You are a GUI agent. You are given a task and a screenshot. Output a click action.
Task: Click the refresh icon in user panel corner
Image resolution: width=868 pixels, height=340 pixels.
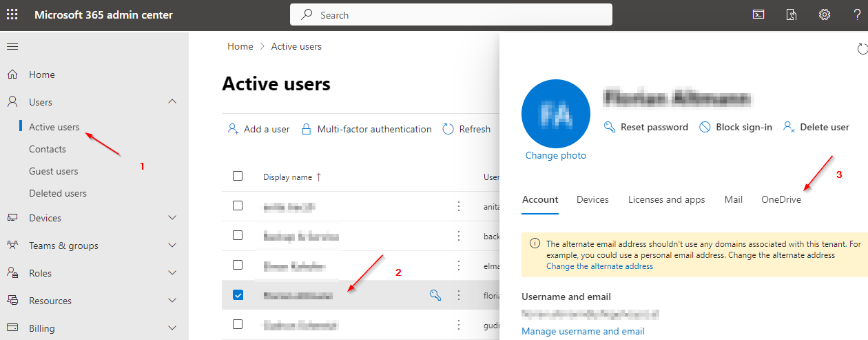pos(862,49)
